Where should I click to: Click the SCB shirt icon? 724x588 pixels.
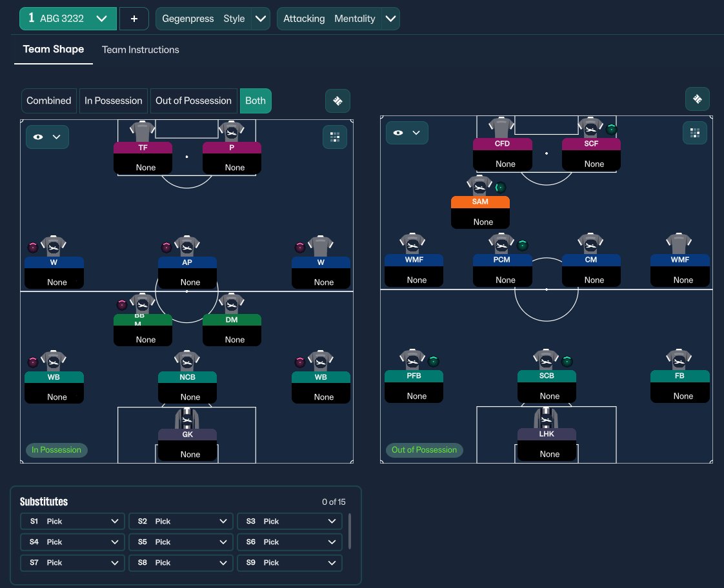[546, 360]
